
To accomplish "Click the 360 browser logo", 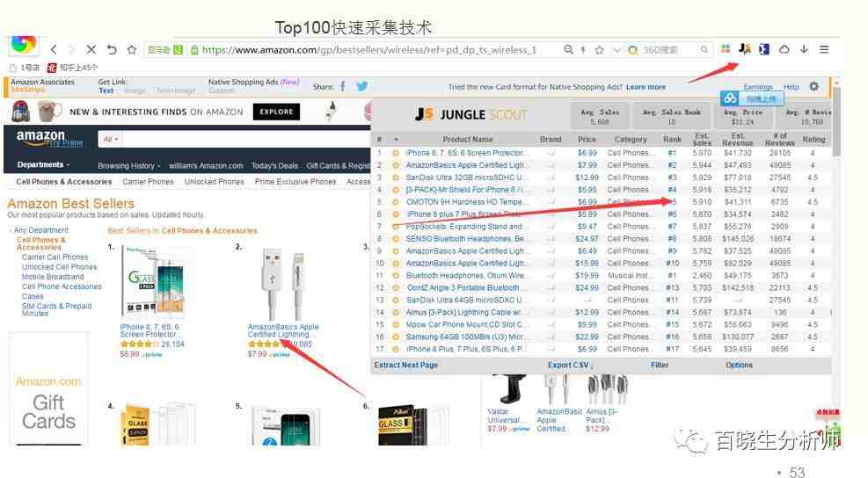I will click(x=23, y=44).
